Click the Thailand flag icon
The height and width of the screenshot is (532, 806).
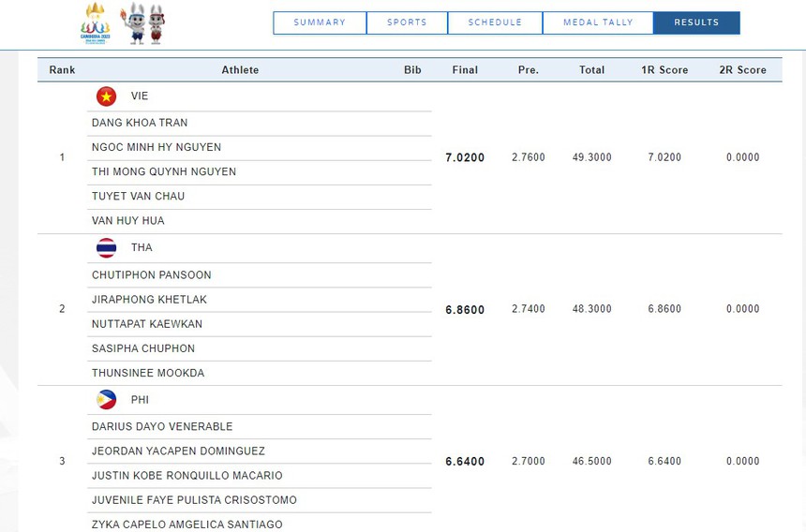click(107, 248)
